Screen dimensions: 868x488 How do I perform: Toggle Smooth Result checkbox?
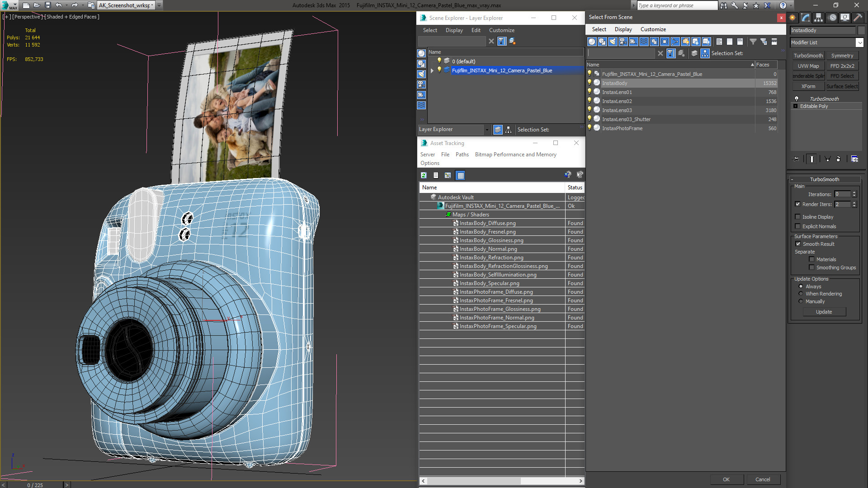tap(798, 244)
